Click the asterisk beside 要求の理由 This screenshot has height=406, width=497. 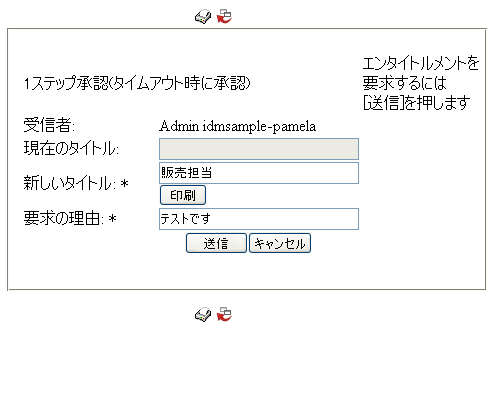[113, 218]
